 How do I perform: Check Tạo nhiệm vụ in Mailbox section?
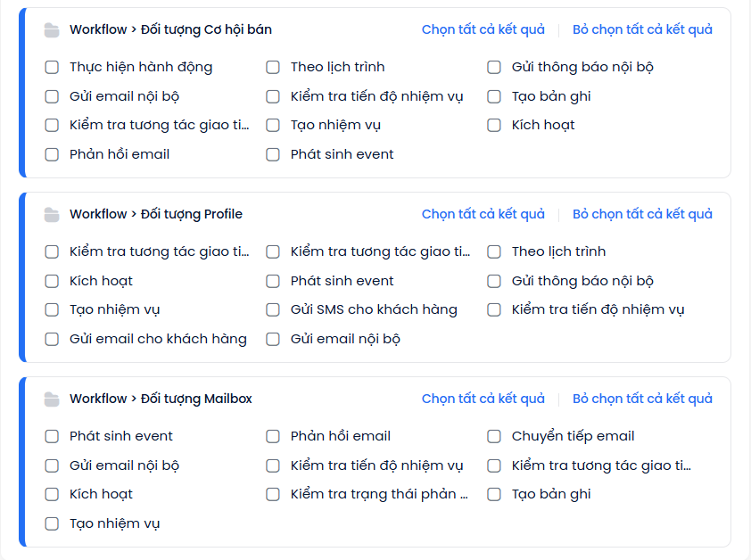(52, 523)
